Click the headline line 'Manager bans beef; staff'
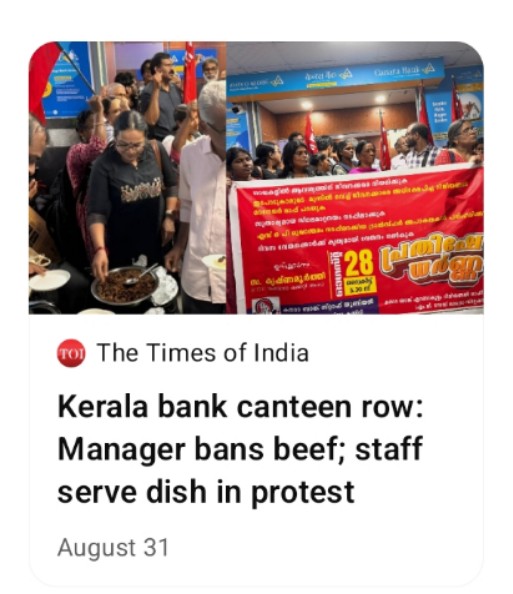This screenshot has width=513, height=594. (x=240, y=449)
